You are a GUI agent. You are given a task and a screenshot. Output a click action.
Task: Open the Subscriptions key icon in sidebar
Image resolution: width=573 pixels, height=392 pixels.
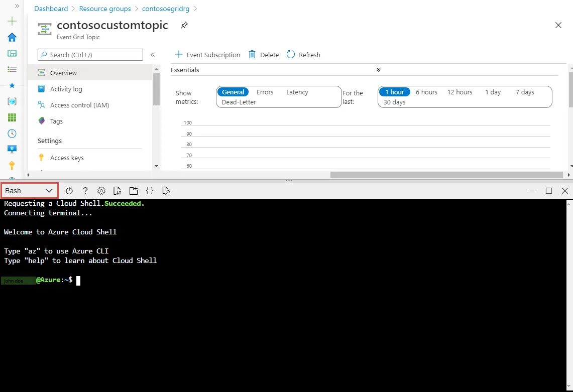12,165
